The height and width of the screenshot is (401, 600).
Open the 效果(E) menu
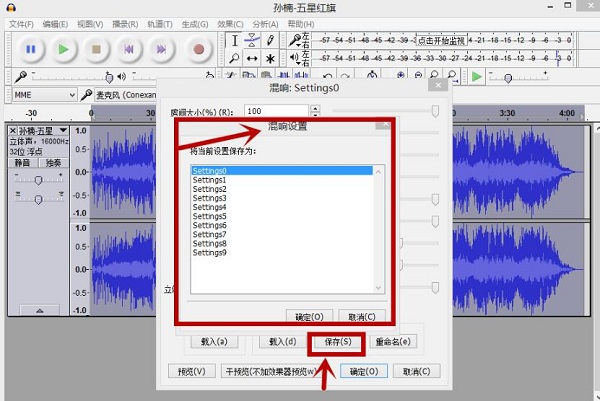[230, 23]
